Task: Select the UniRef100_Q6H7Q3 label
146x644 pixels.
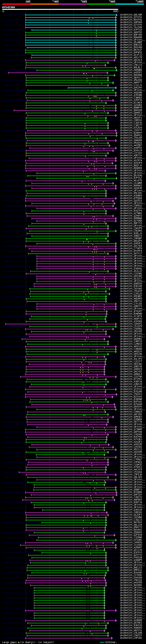Action: point(131,32)
